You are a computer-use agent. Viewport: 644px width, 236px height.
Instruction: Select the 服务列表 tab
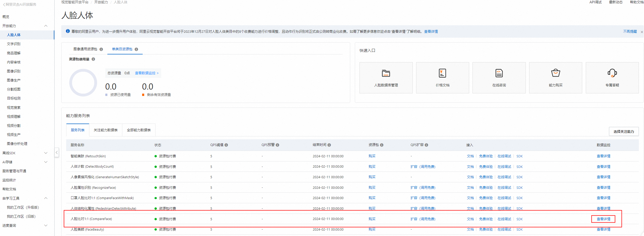click(x=78, y=130)
